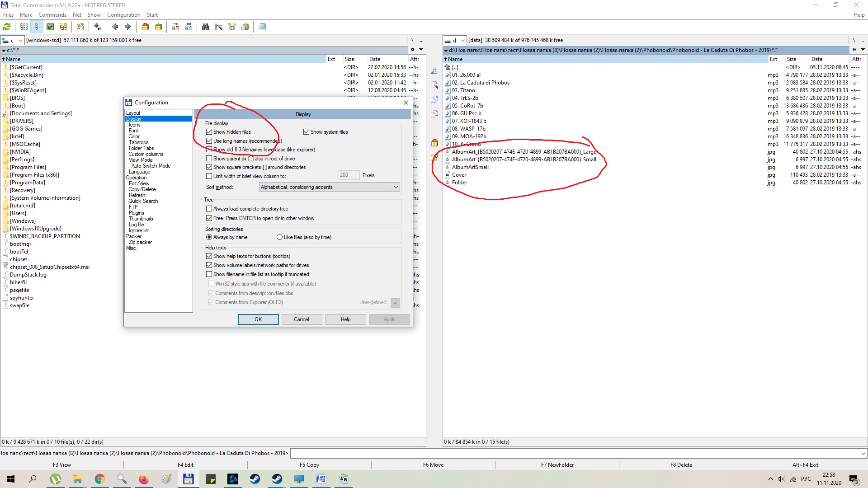Click the F5 Copy button
The image size is (868, 488).
click(309, 465)
